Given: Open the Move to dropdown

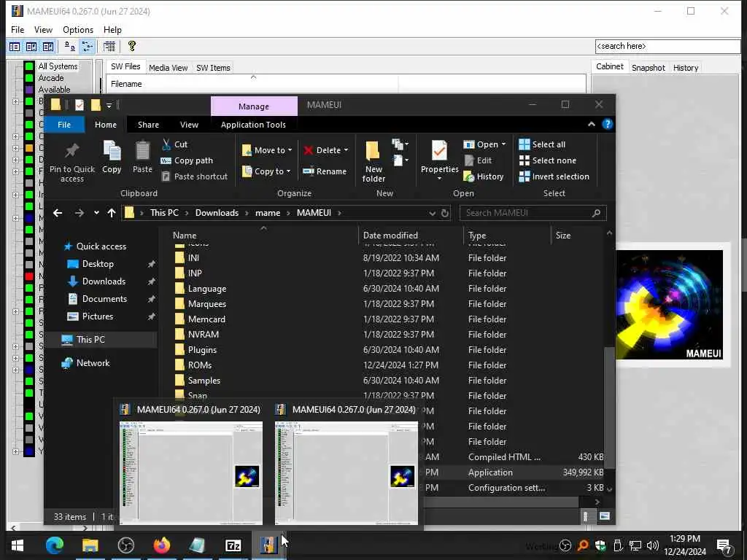Looking at the screenshot, I should click(267, 150).
